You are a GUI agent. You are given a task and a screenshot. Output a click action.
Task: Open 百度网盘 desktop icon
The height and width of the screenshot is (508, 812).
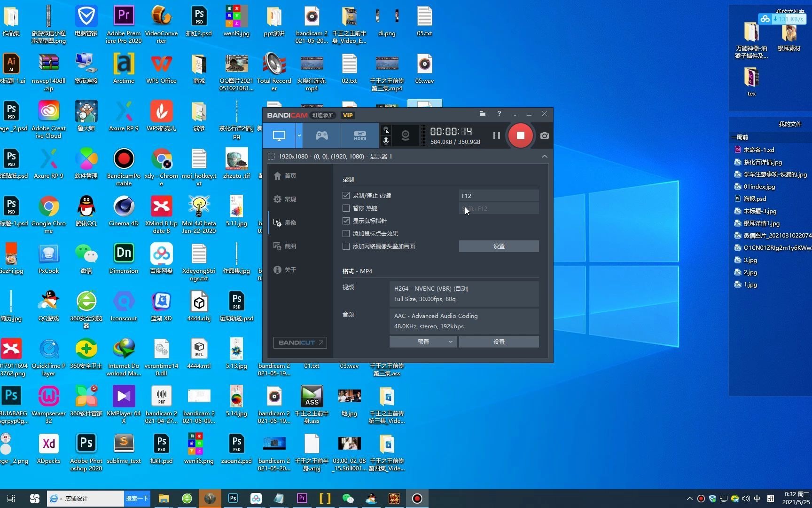coord(161,259)
